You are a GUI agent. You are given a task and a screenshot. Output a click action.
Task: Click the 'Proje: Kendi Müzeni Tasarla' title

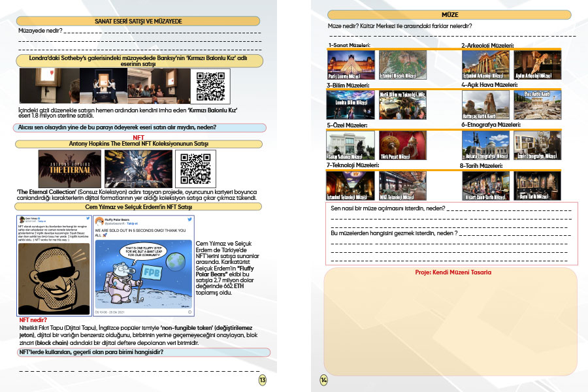453,272
